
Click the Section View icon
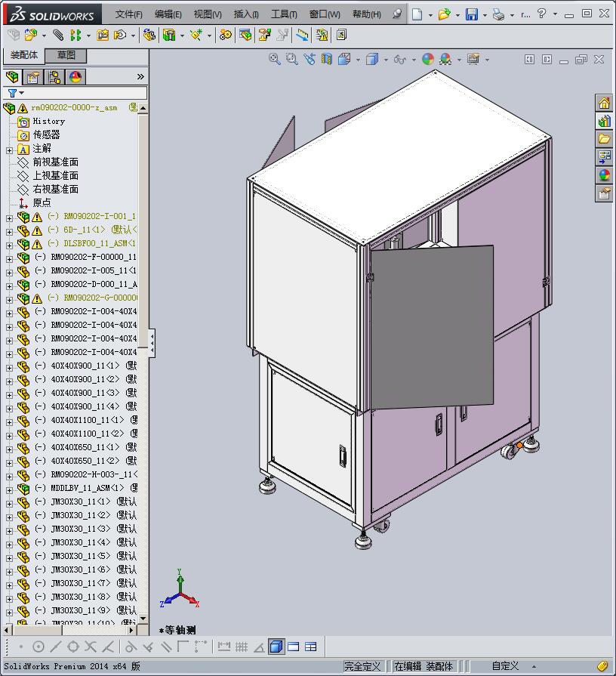327,59
